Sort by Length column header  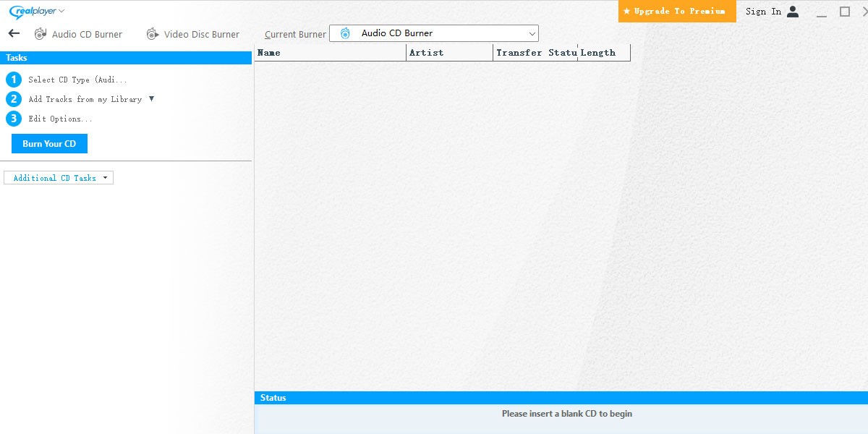[x=604, y=53]
